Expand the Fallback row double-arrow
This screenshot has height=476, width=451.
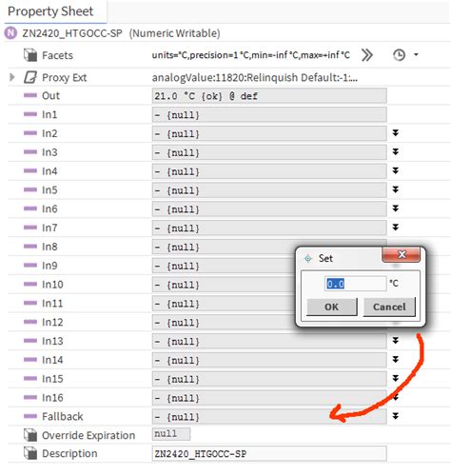click(x=395, y=416)
